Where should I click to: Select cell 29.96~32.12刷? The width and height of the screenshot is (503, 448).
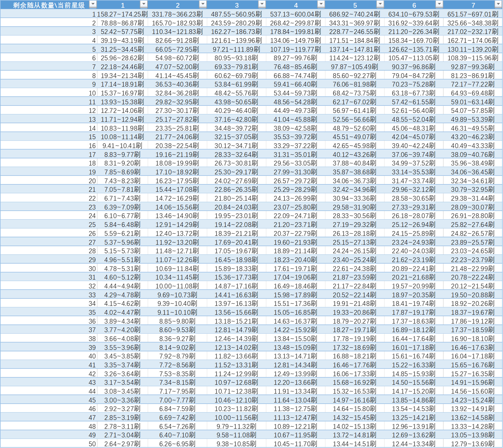coord(414,189)
